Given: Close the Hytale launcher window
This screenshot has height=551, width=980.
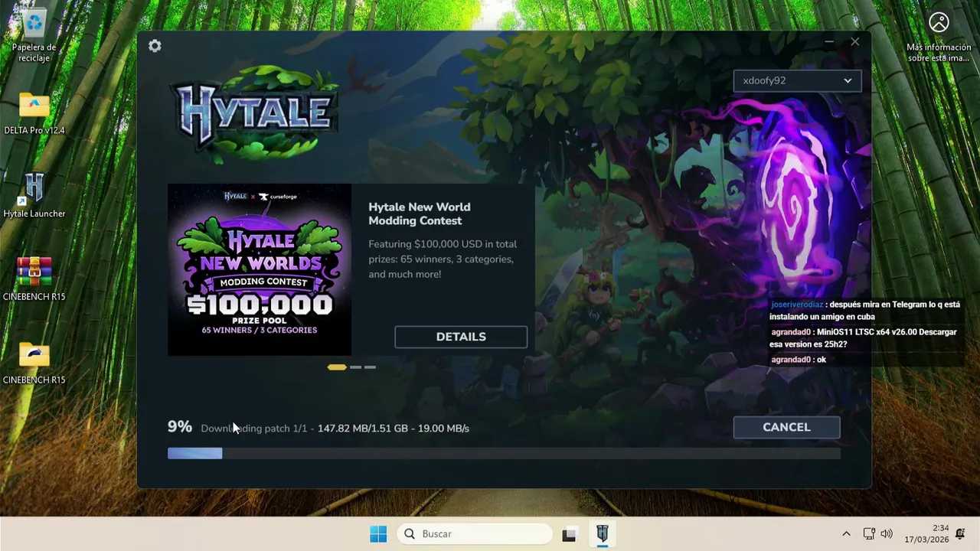Looking at the screenshot, I should [x=855, y=42].
